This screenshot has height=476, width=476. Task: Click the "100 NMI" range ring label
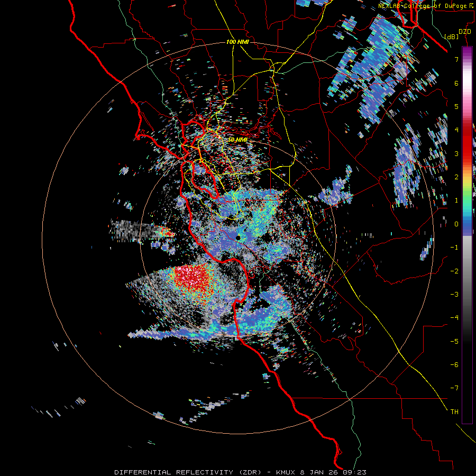pos(237,42)
